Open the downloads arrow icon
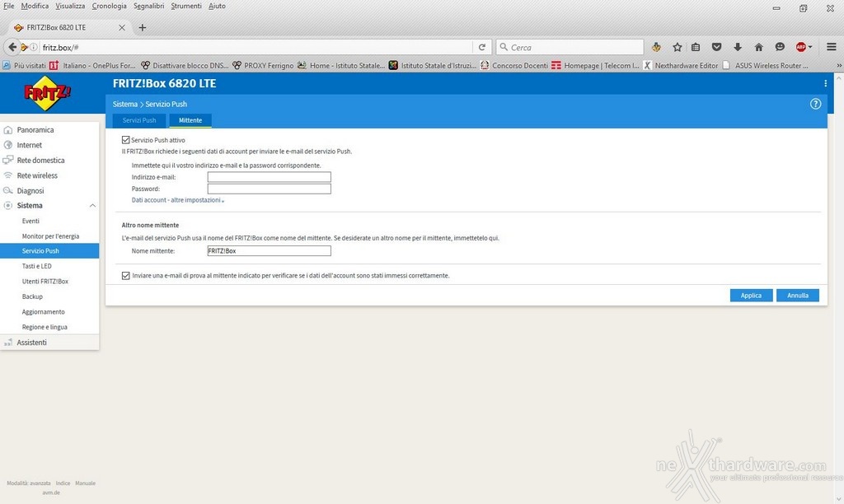Viewport: 844px width, 504px height. 738,47
